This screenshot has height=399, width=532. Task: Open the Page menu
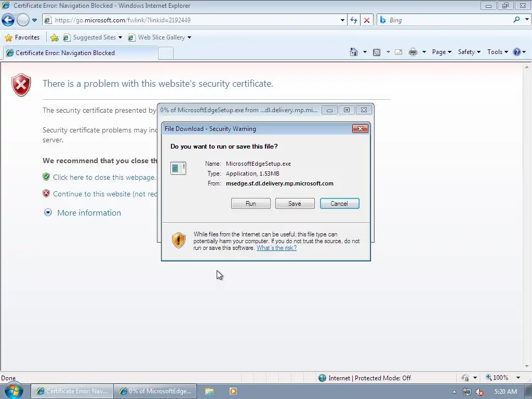(442, 52)
